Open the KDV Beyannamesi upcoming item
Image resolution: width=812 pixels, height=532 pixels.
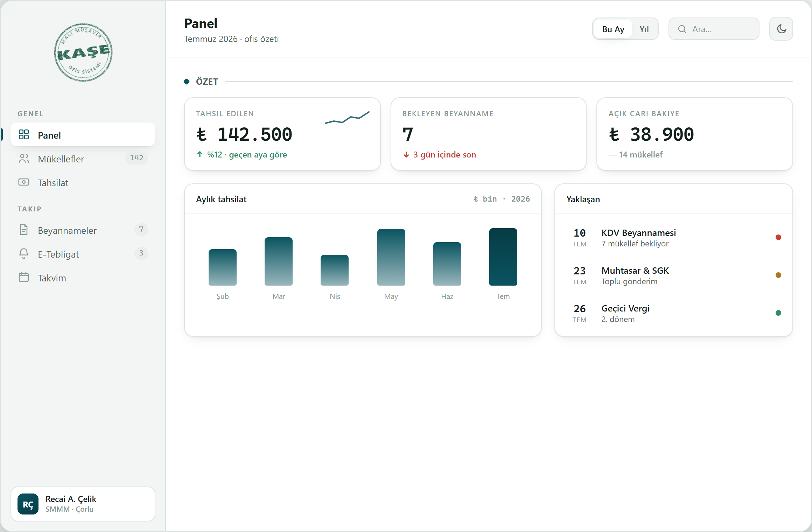point(673,238)
